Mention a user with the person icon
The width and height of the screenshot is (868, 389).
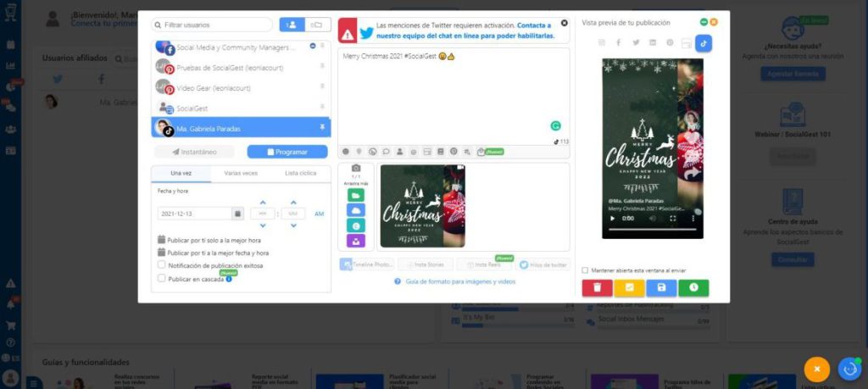coord(399,152)
